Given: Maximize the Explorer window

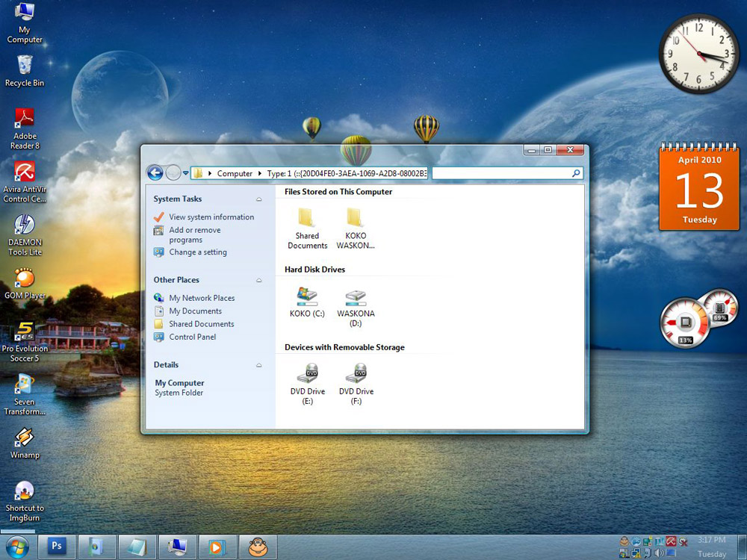Looking at the screenshot, I should 548,150.
